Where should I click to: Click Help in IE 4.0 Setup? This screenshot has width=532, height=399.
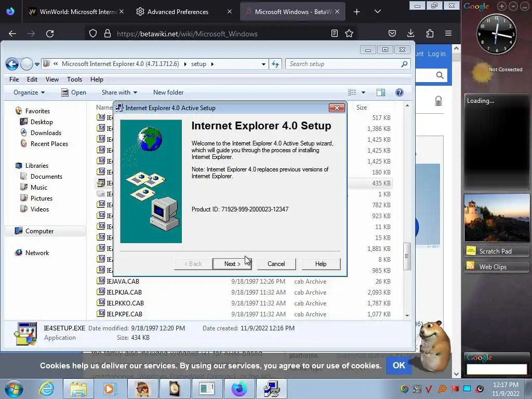coord(321,264)
